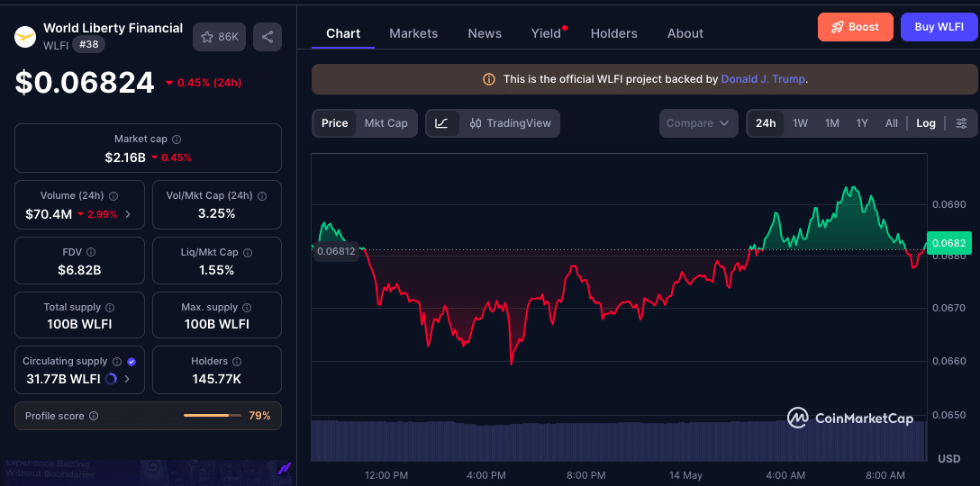Image resolution: width=980 pixels, height=486 pixels.
Task: Click the Vol/Mkt Cap (24h) info icon
Action: (262, 195)
